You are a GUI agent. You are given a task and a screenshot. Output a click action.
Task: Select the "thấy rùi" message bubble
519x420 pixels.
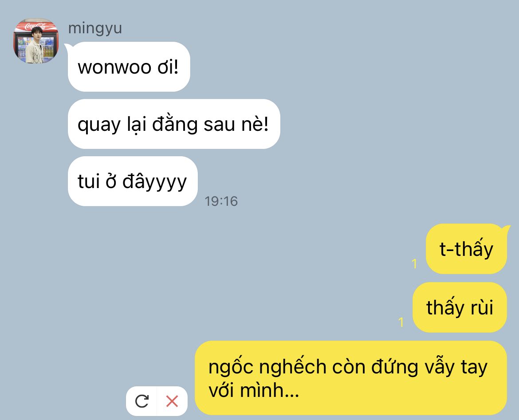click(x=460, y=307)
